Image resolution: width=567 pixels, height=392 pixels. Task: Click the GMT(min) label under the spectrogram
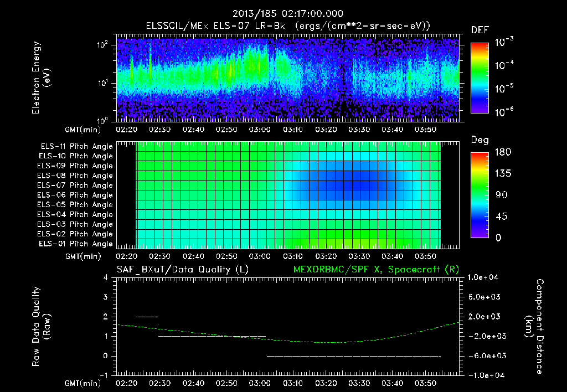tap(83, 130)
